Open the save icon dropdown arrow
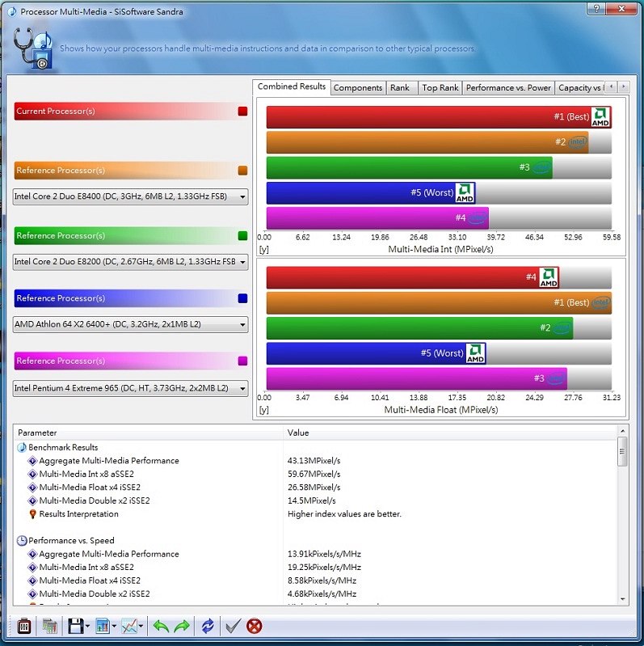 88,627
